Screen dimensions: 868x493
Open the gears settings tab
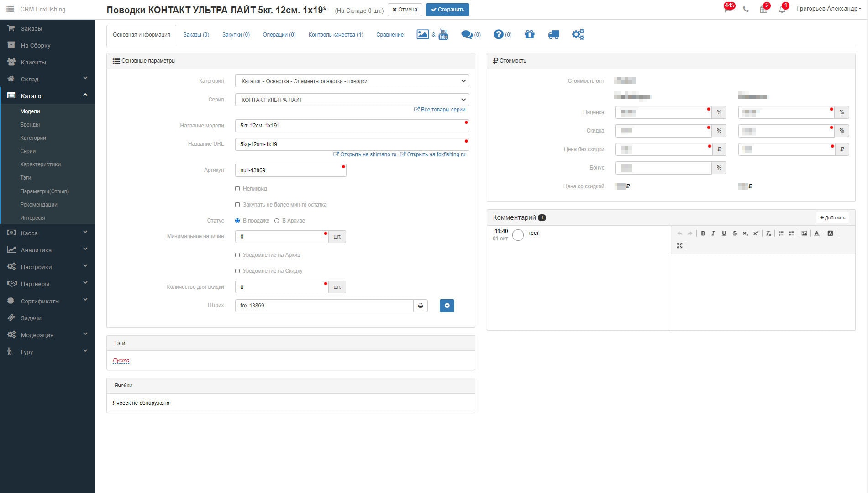[578, 34]
